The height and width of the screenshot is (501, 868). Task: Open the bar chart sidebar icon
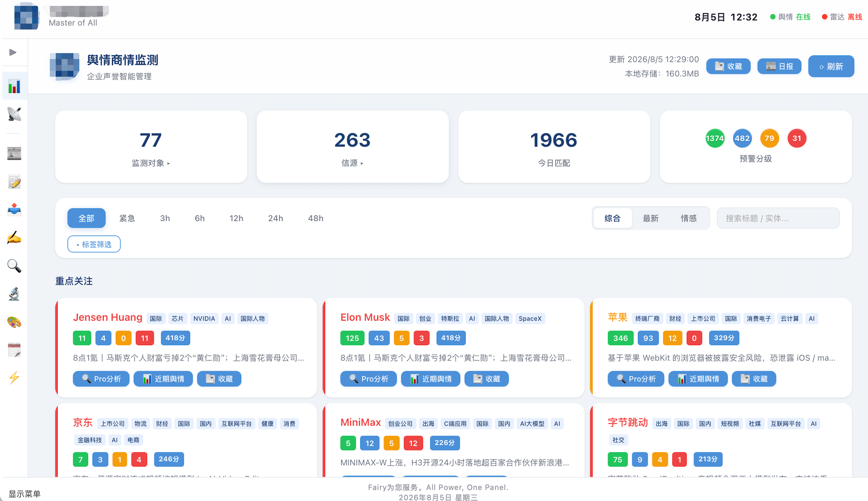click(x=14, y=86)
